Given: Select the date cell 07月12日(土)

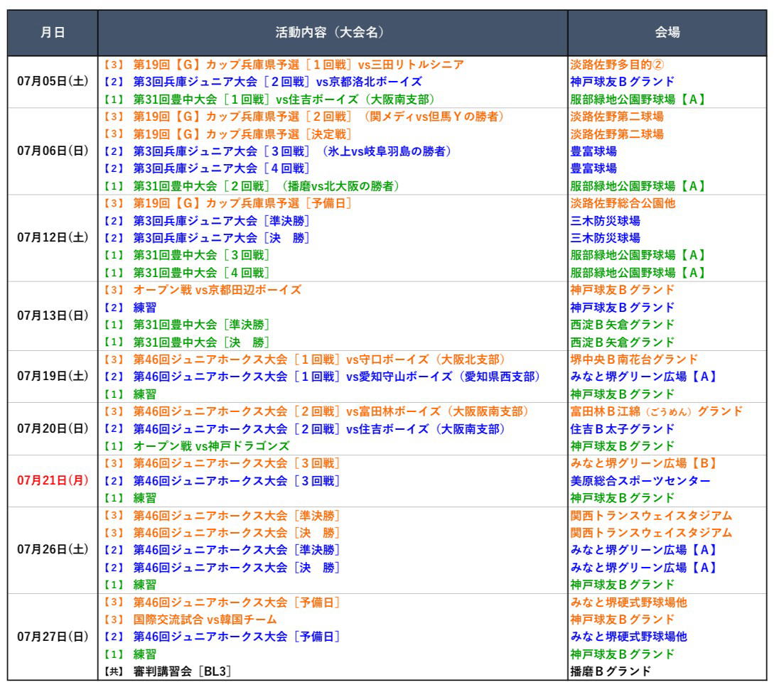Looking at the screenshot, I should (53, 237).
